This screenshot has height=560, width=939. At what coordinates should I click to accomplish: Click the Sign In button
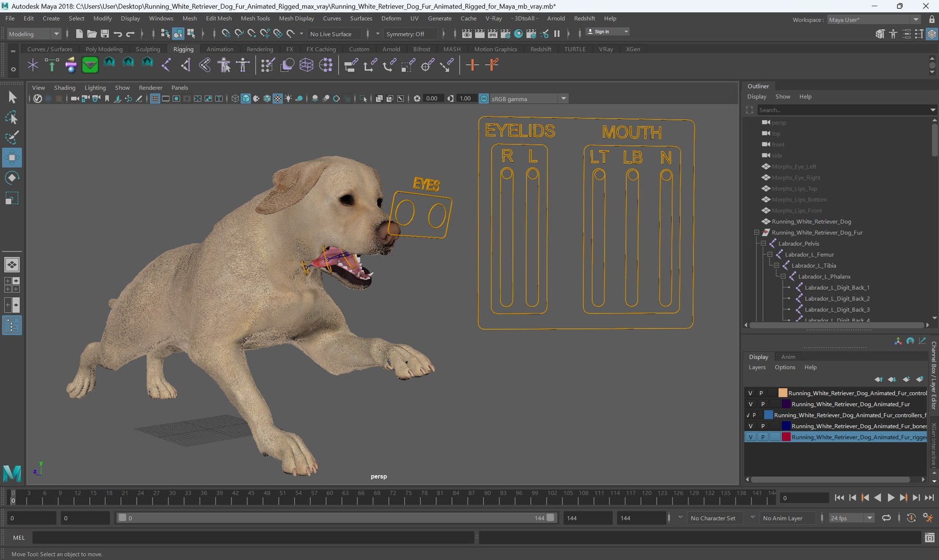607,32
